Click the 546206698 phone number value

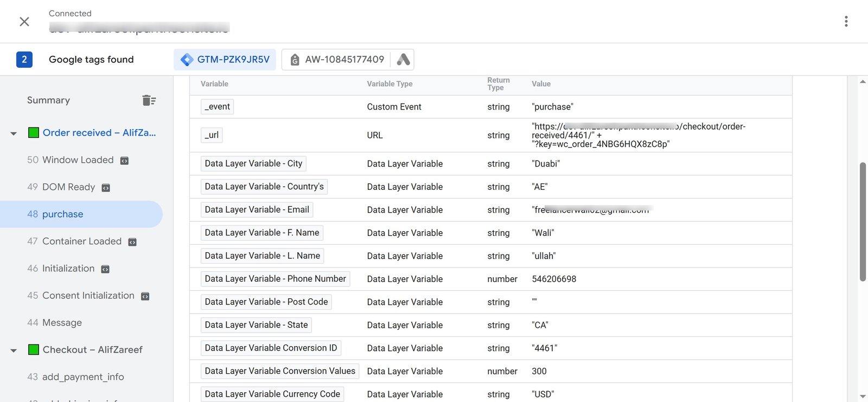pos(554,279)
